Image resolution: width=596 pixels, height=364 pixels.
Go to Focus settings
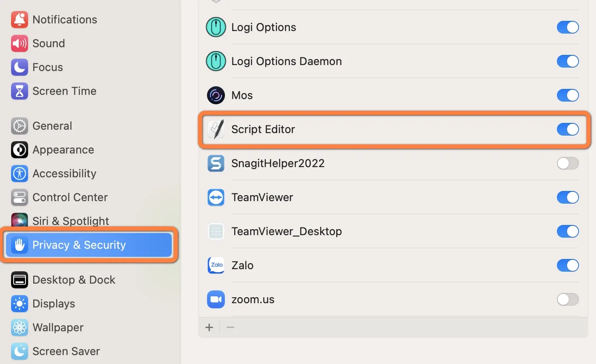(48, 67)
